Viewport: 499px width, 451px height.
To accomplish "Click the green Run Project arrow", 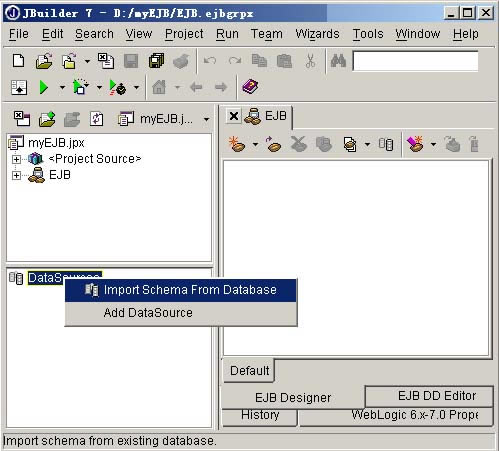I will tap(44, 88).
